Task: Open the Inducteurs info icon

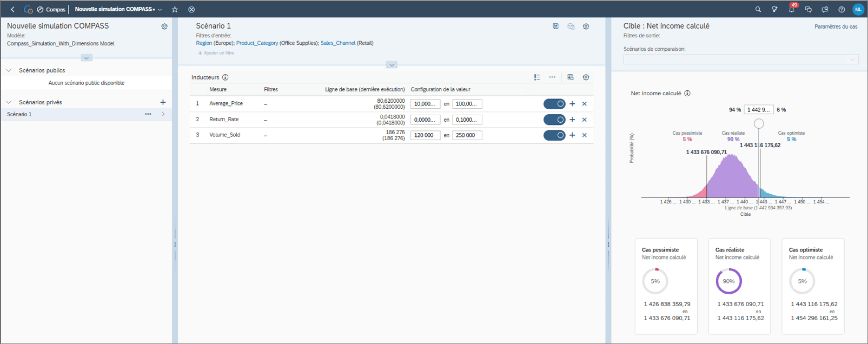Action: (x=225, y=77)
